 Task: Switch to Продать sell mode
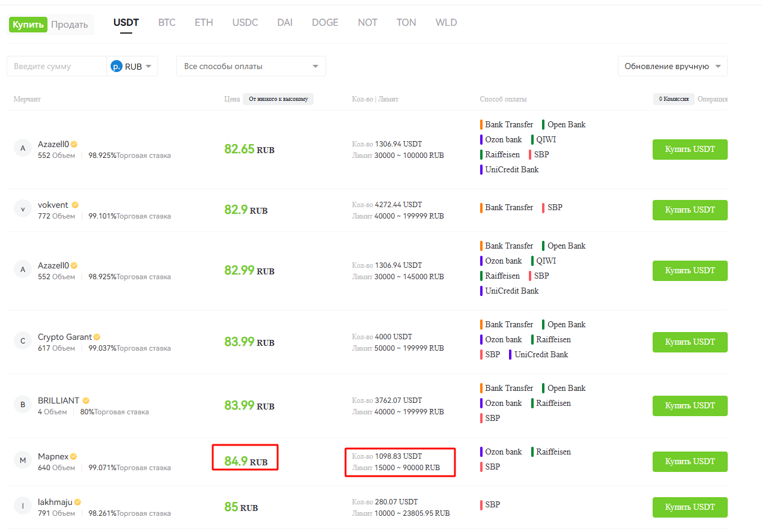(x=69, y=25)
